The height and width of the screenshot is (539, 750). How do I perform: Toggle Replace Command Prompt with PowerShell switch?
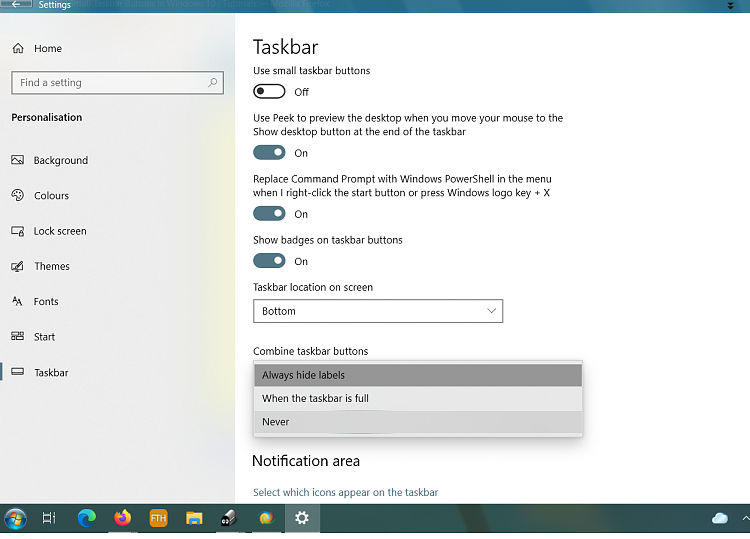(269, 213)
